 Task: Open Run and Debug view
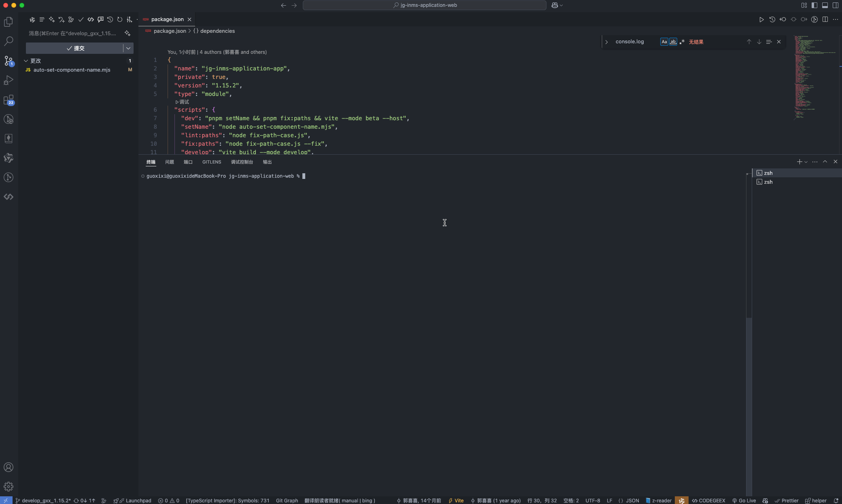click(9, 80)
